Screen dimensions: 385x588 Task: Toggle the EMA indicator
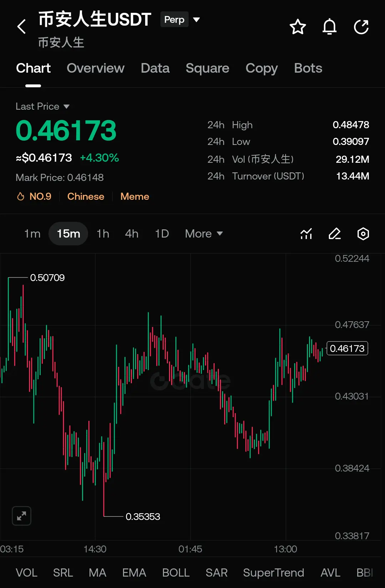(134, 573)
